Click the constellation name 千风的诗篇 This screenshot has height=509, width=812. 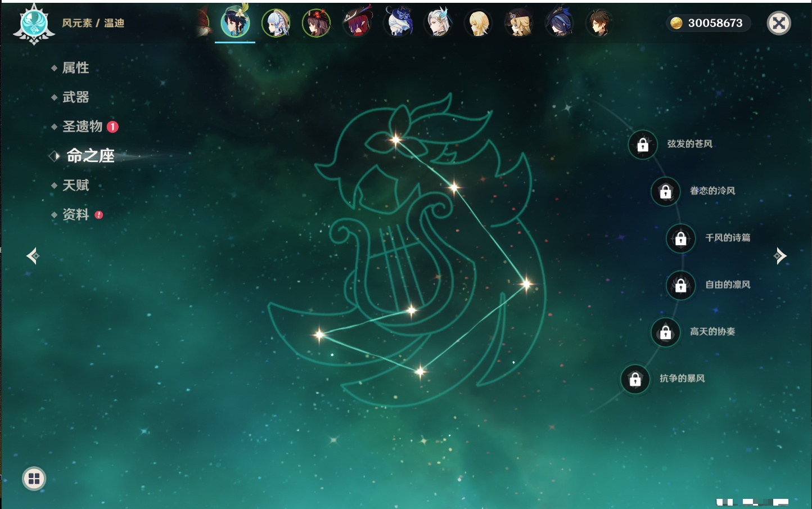pyautogui.click(x=728, y=237)
